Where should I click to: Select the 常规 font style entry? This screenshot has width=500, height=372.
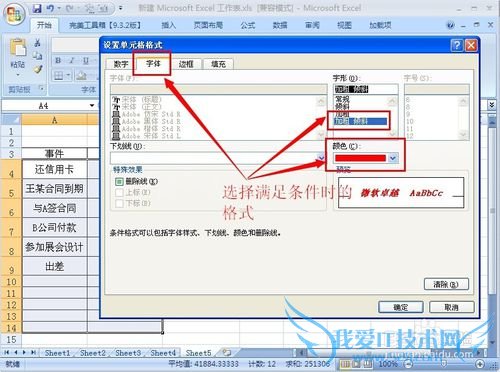coord(342,99)
